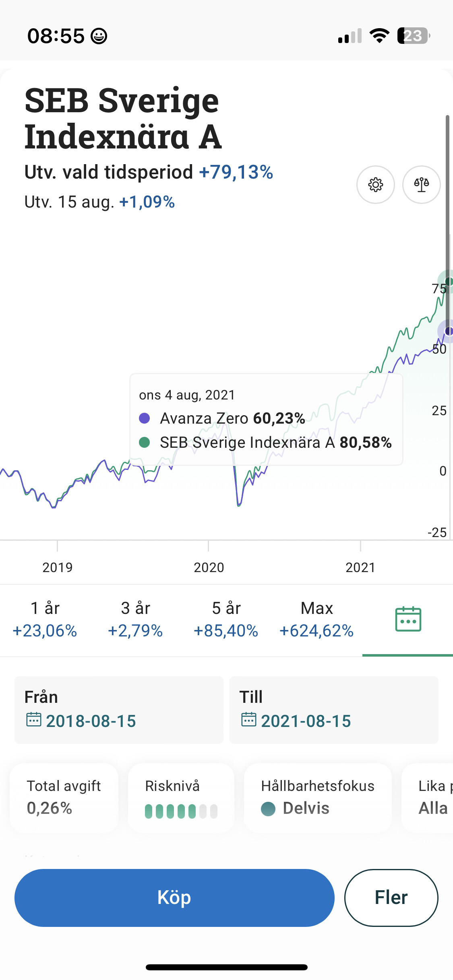Tap the purple Avanza Zero endpoint marker
453x980 pixels.
point(449,331)
